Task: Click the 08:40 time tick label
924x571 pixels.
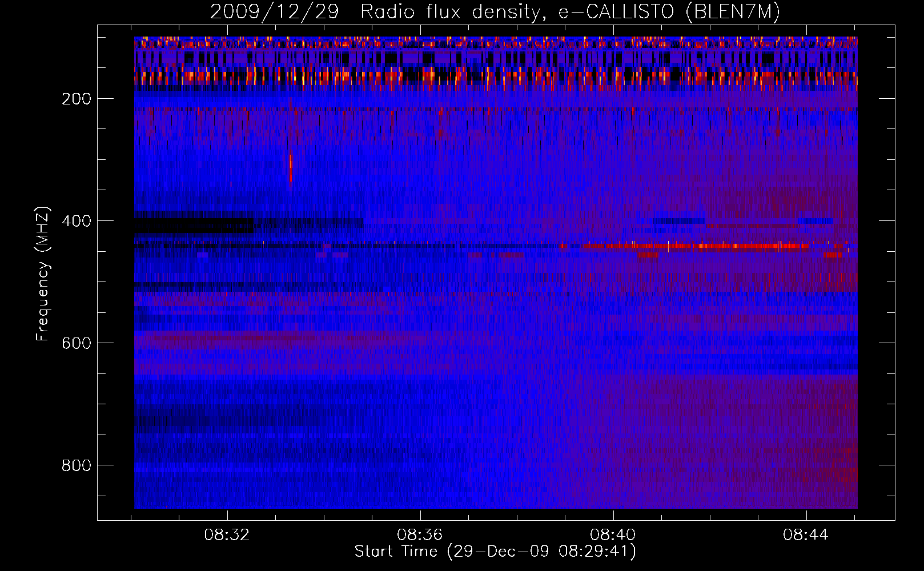Action: (613, 535)
